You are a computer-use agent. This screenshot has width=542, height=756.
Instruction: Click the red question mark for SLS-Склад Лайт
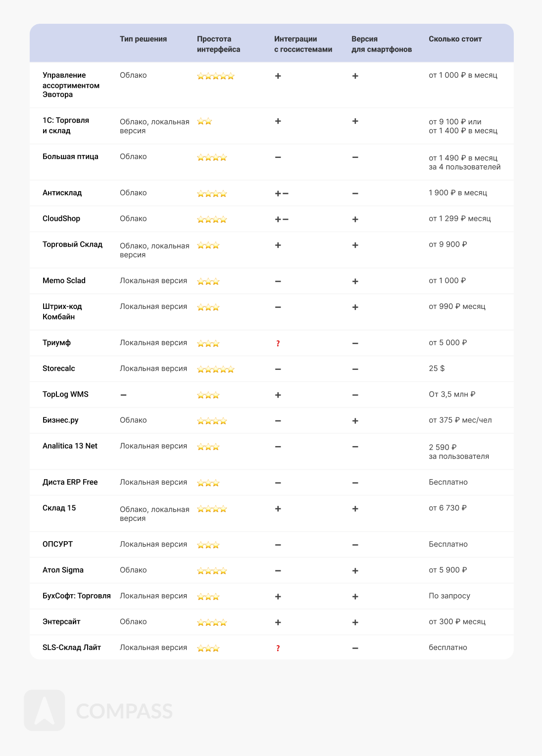278,649
